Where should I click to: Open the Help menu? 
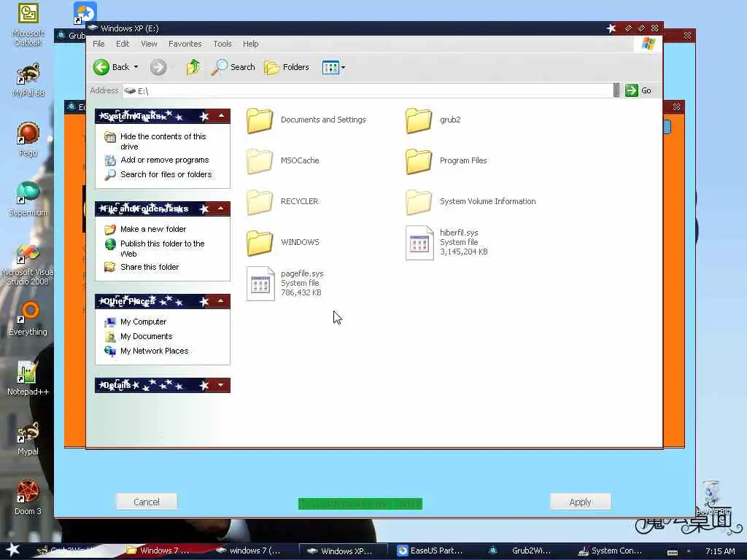(x=250, y=44)
